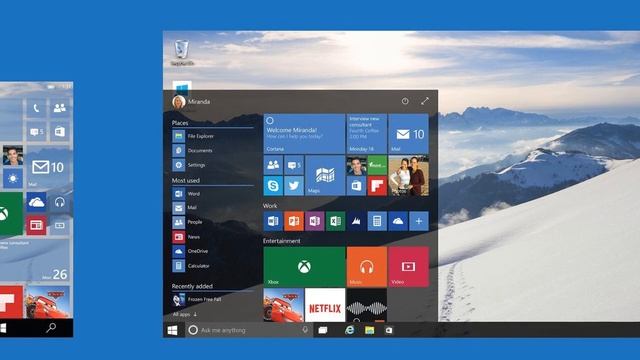Click the Ask me anything search box
The height and width of the screenshot is (360, 640).
click(250, 330)
